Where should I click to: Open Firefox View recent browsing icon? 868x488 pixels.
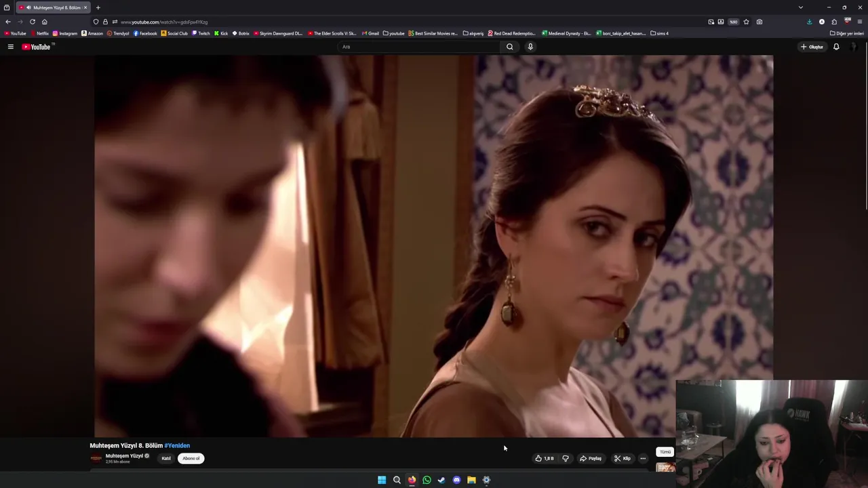pyautogui.click(x=7, y=7)
